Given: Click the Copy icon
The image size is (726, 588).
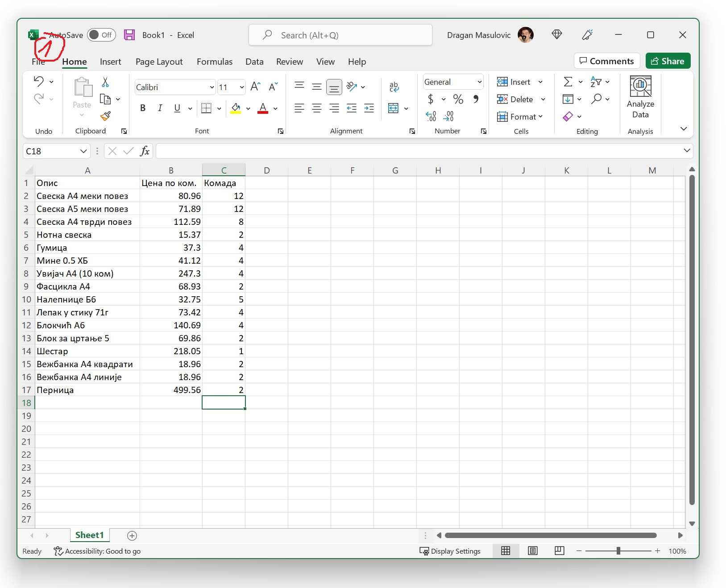Looking at the screenshot, I should pos(105,99).
